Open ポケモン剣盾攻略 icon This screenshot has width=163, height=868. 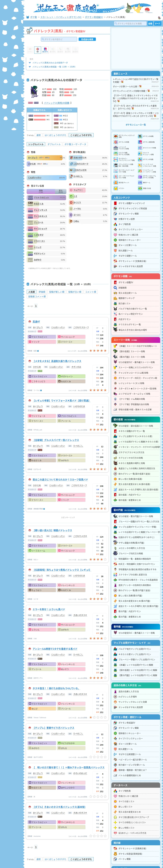(x=140, y=142)
